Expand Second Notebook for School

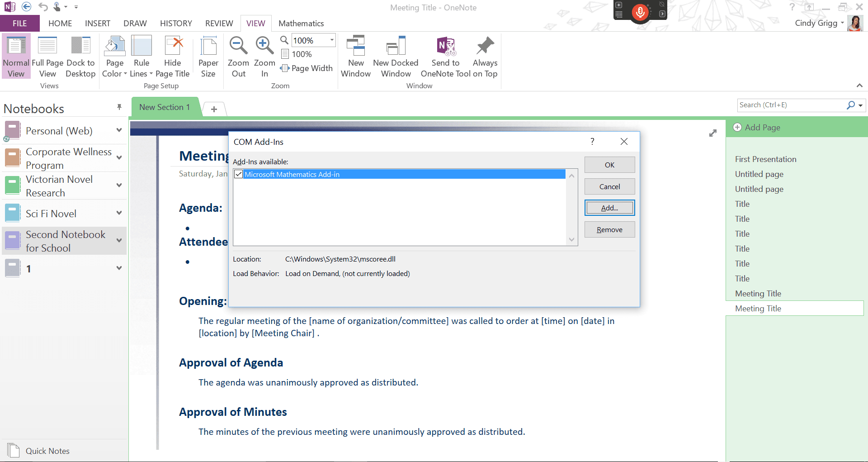[x=119, y=241]
